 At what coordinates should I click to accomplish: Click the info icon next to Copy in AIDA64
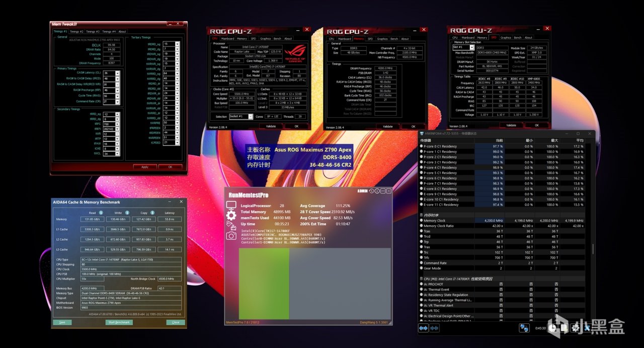pyautogui.click(x=153, y=213)
